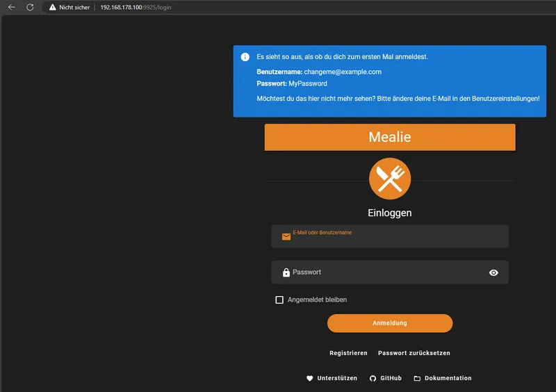Click the 'Passwort zurücksetzen' link

coord(414,353)
